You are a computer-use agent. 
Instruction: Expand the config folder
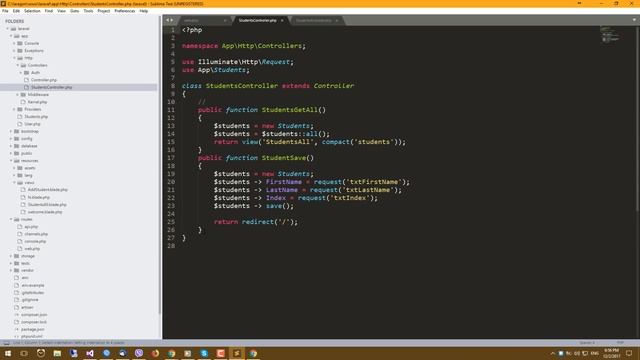11,139
